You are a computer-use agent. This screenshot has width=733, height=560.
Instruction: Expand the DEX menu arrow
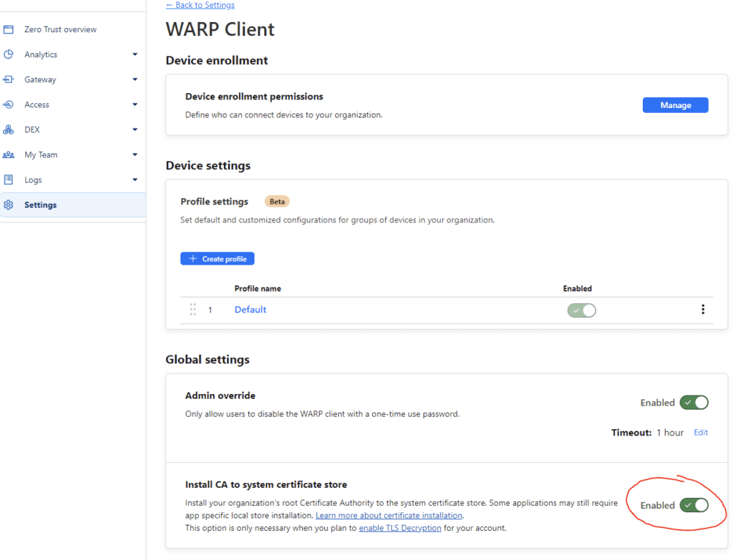135,129
